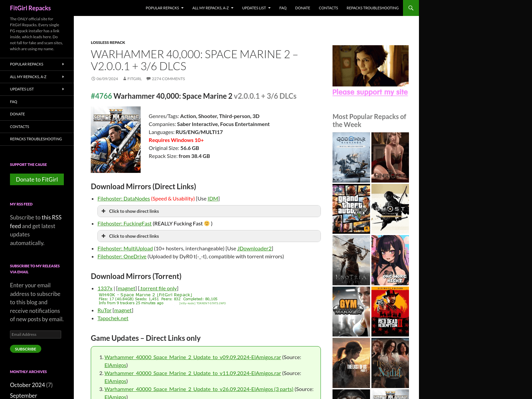Open the IDM link
Viewport: 532px width, 399px height.
tap(213, 199)
